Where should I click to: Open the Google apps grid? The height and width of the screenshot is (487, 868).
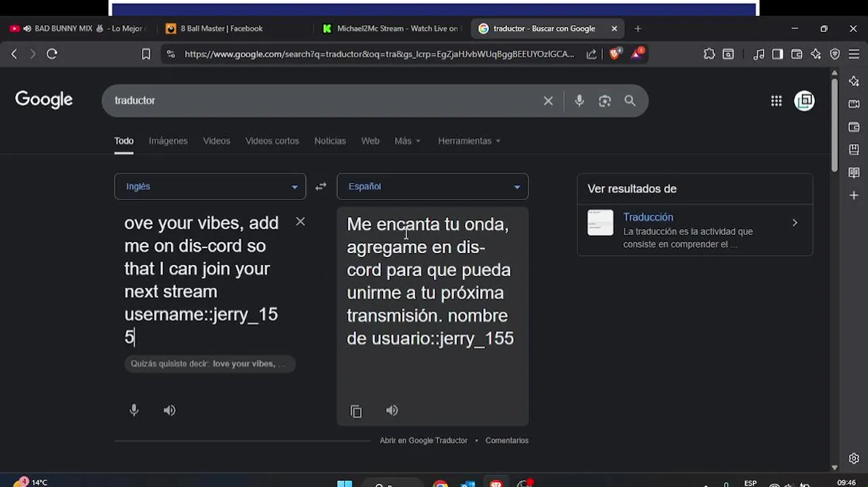(x=776, y=101)
